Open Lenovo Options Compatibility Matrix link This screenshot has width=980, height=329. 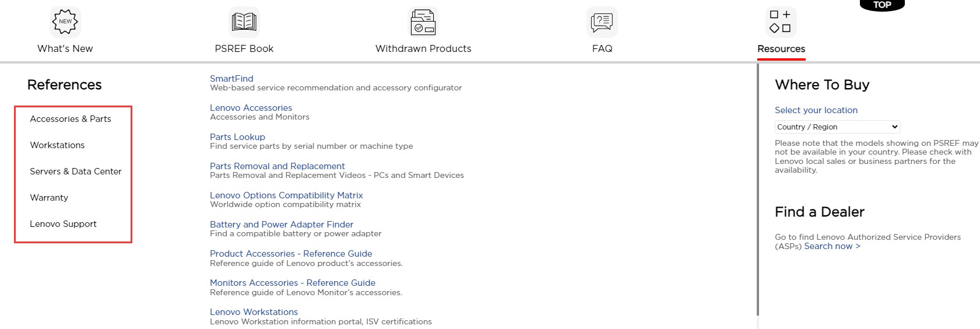[286, 195]
